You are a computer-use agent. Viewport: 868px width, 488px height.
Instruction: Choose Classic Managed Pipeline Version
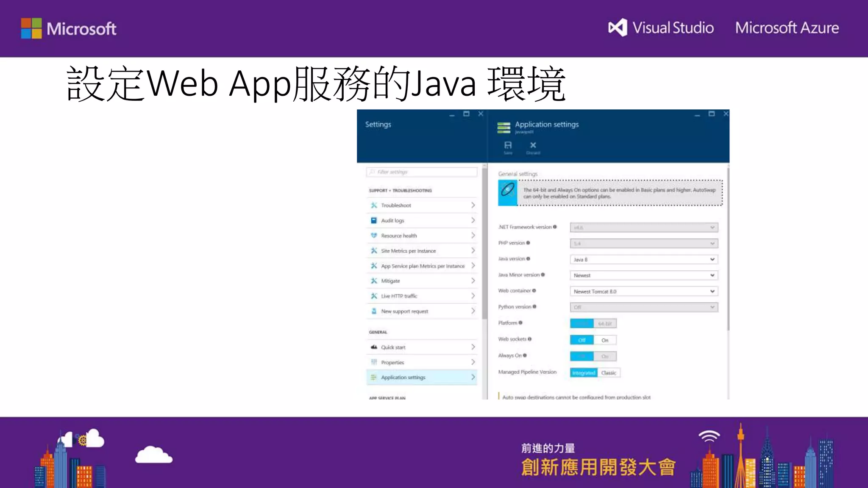609,373
